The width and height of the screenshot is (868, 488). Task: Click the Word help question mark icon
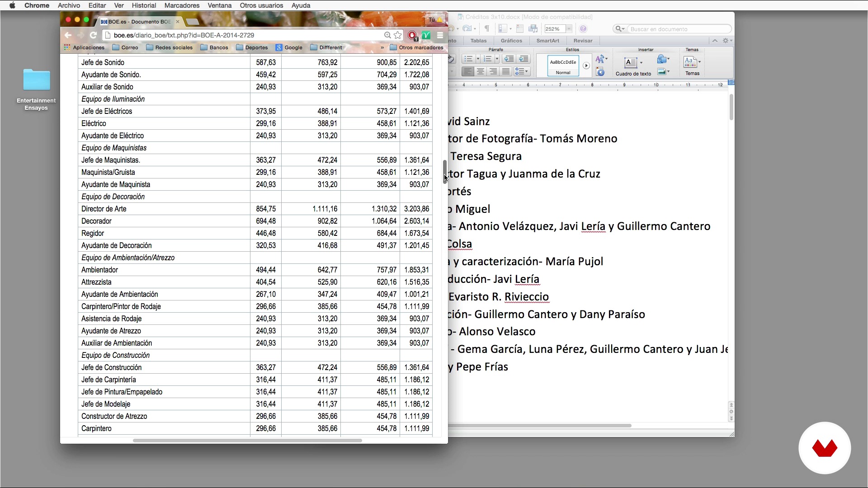click(583, 29)
